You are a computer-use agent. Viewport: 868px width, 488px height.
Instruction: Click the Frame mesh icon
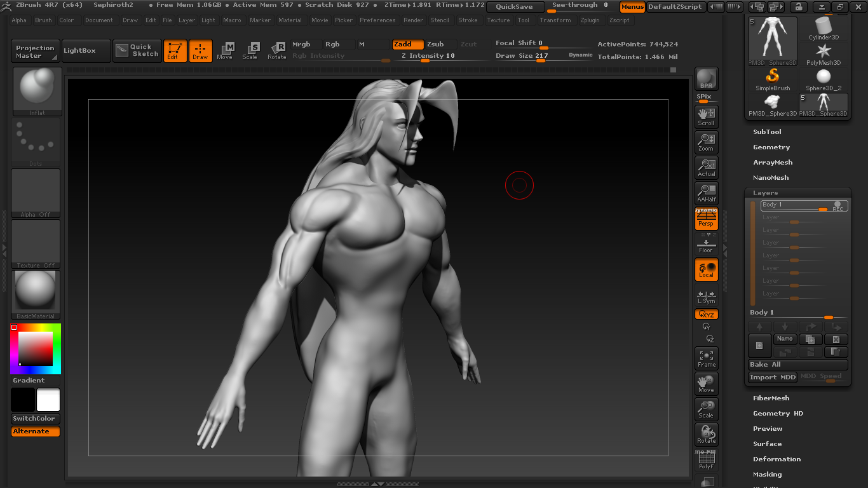click(x=707, y=358)
